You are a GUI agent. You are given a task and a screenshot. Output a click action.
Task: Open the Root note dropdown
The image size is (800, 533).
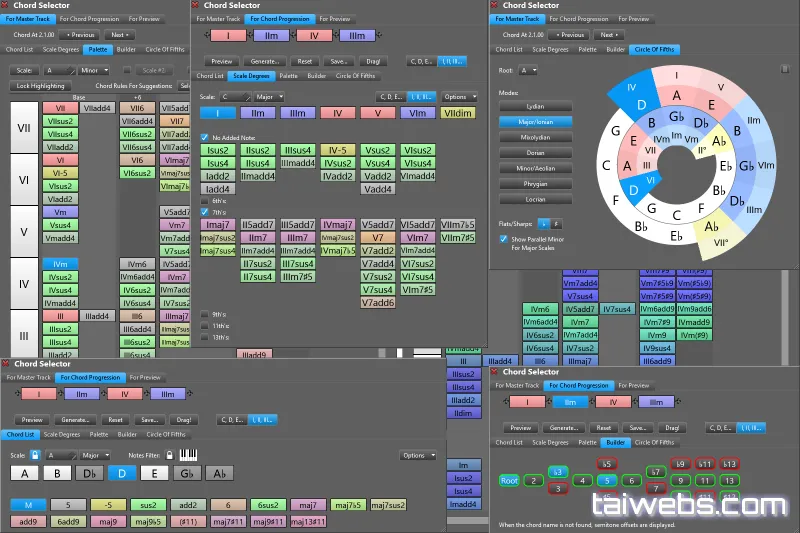point(528,70)
